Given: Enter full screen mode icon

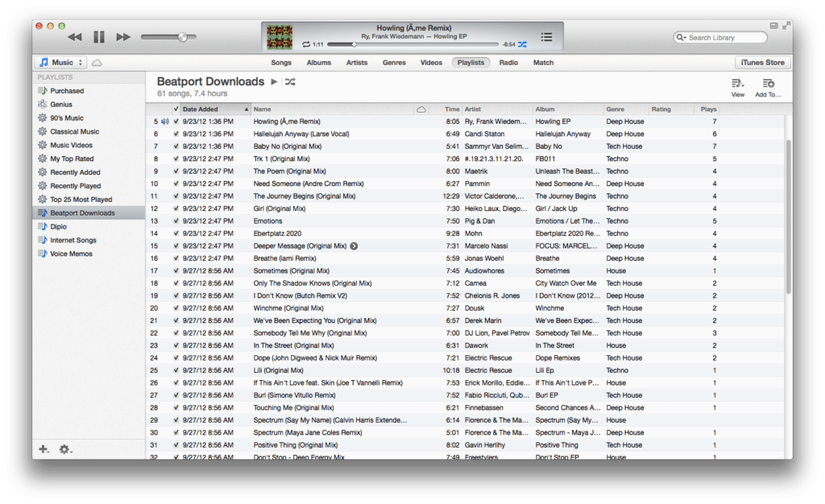Looking at the screenshot, I should (x=786, y=25).
